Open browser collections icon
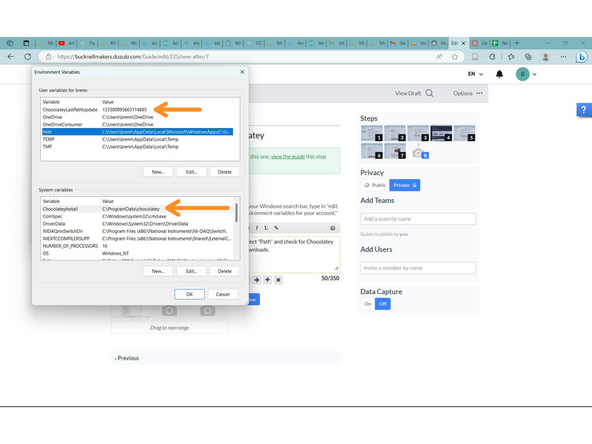Viewport: 592px width, 444px height. pos(528,57)
